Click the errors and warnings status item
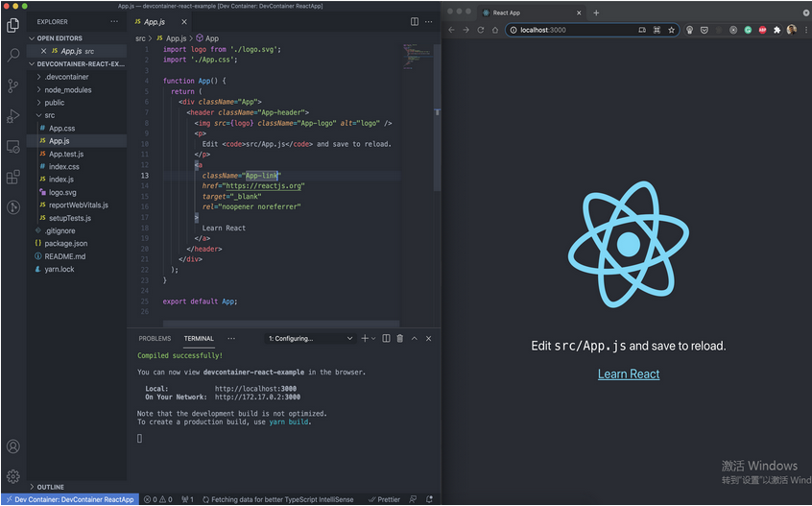Viewport: 812px width, 506px height. (158, 499)
